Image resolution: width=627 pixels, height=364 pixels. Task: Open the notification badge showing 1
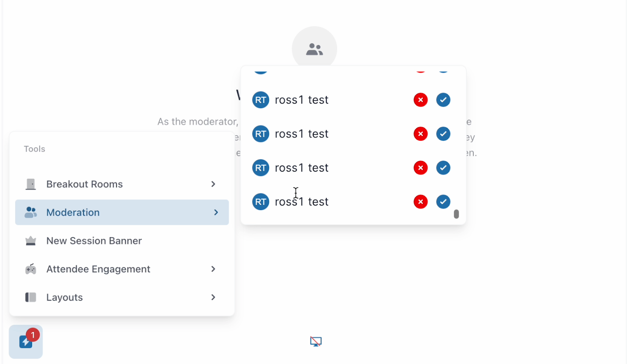click(33, 335)
